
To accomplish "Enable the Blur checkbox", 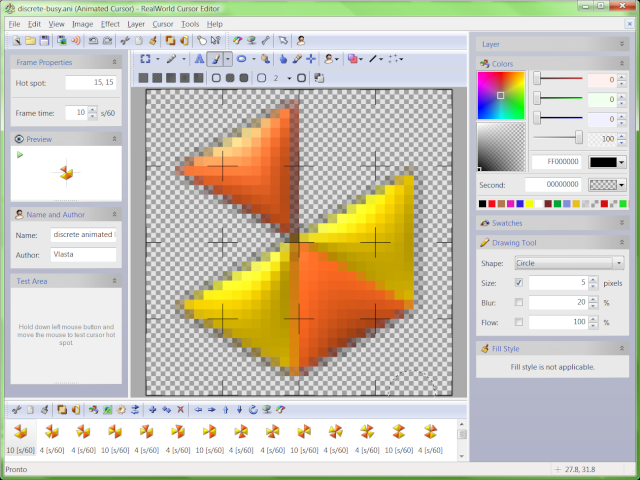I will pos(518,303).
